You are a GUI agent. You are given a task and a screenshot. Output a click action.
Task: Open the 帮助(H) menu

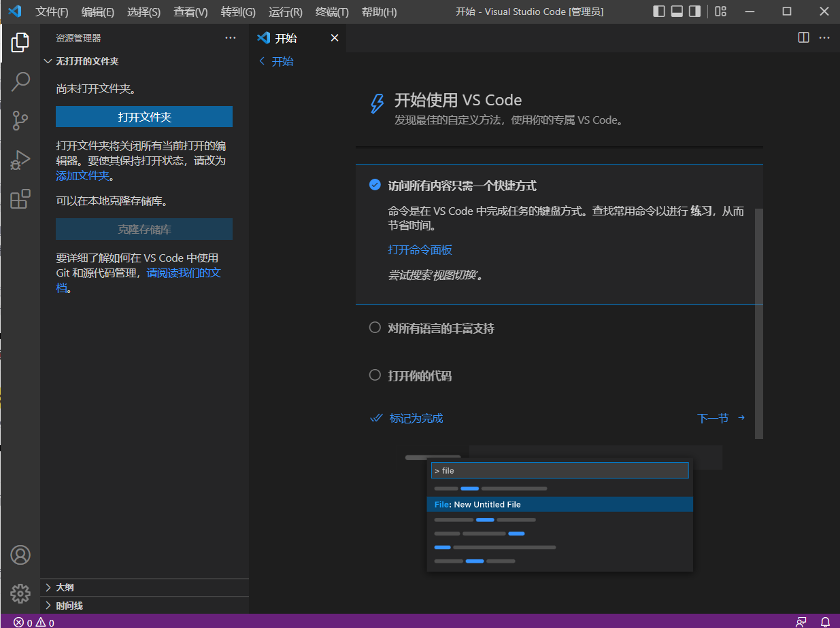pyautogui.click(x=380, y=12)
